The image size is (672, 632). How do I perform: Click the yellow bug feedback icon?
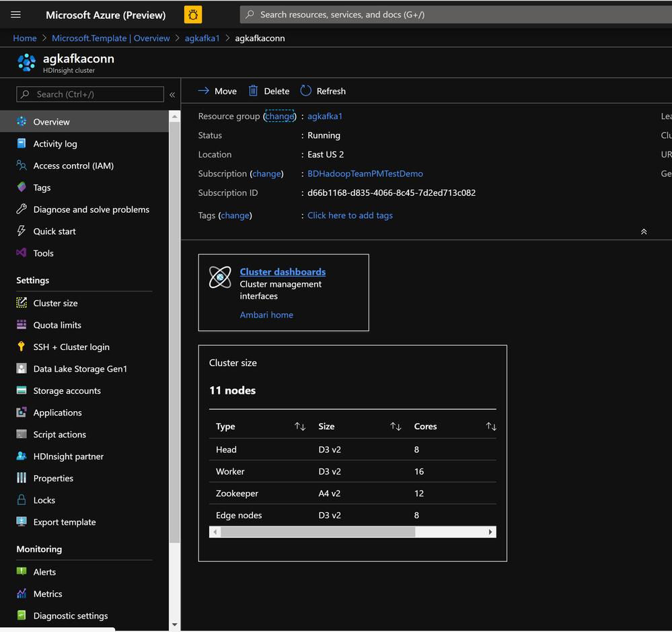click(193, 15)
